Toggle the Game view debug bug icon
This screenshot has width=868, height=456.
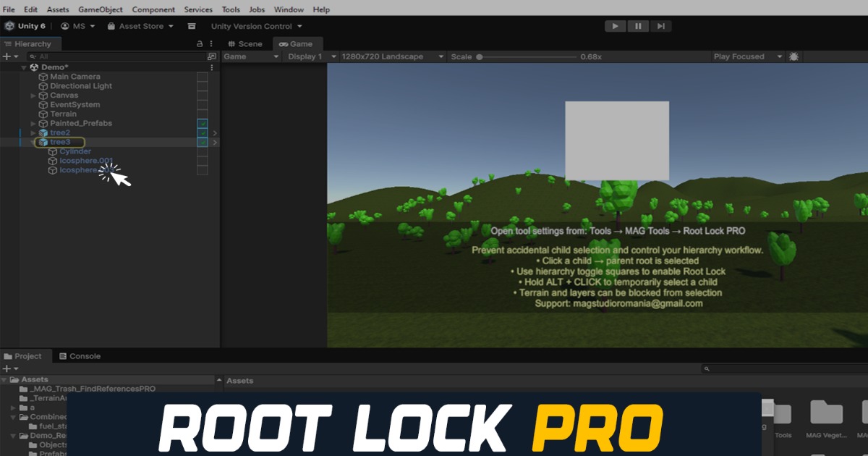pos(793,56)
